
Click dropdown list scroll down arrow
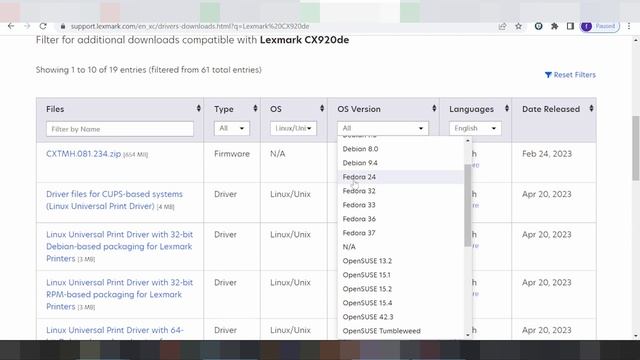click(x=468, y=335)
